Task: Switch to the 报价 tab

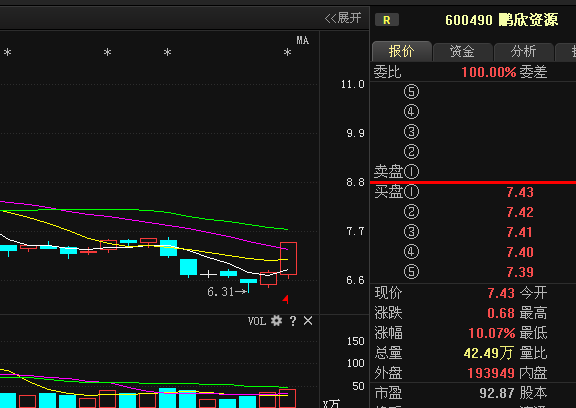Action: tap(402, 51)
